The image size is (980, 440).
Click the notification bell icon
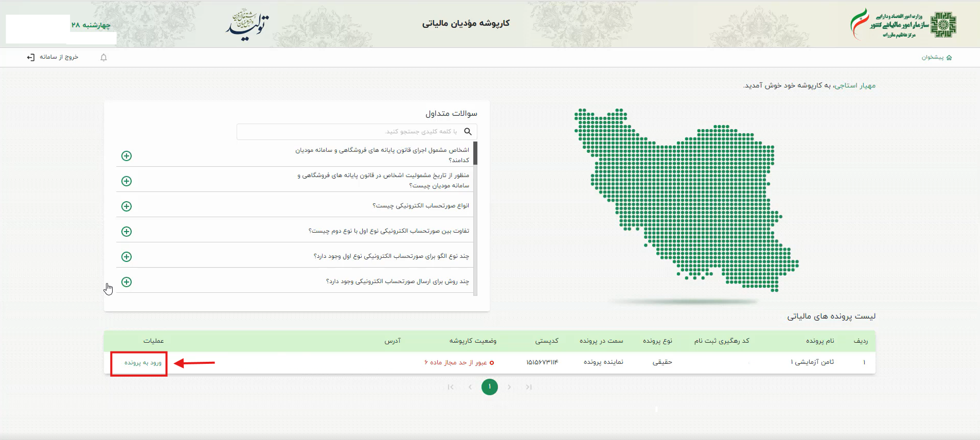103,57
